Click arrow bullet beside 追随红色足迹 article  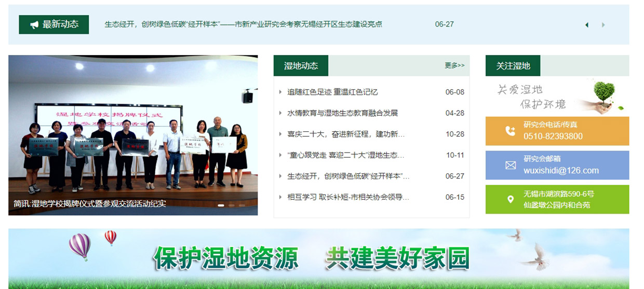[x=280, y=92]
